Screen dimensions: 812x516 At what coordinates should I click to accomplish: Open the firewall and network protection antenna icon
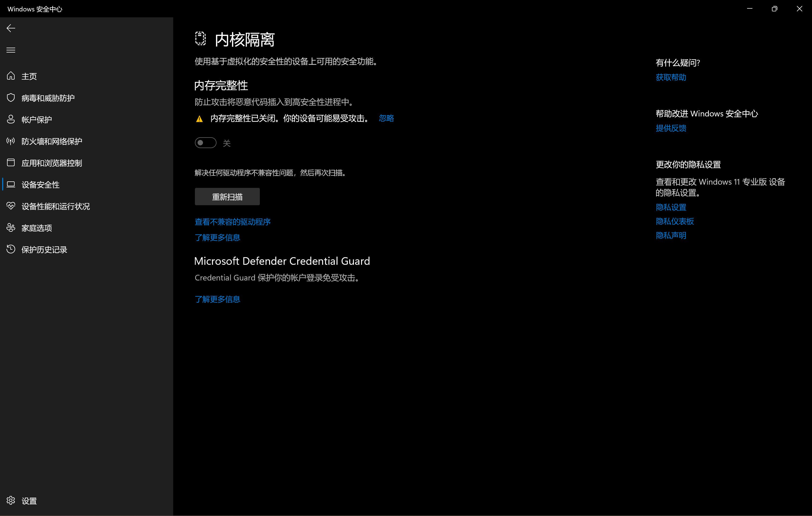coord(11,141)
